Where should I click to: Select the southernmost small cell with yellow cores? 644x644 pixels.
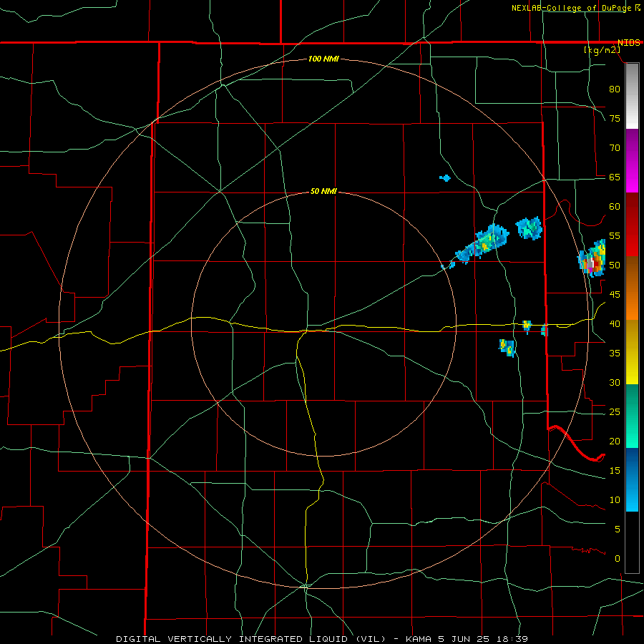coord(507,348)
